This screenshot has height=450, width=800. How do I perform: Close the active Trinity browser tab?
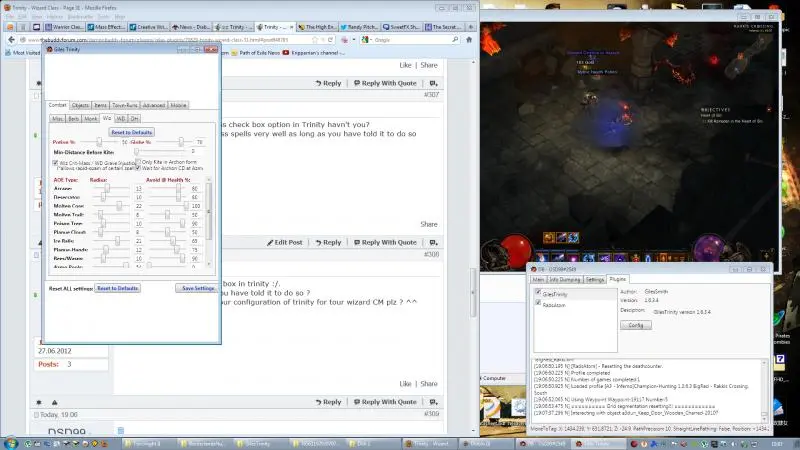(x=291, y=27)
